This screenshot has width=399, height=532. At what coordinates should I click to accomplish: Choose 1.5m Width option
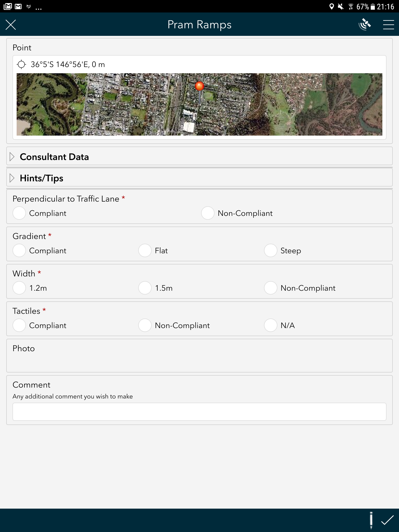pyautogui.click(x=155, y=288)
